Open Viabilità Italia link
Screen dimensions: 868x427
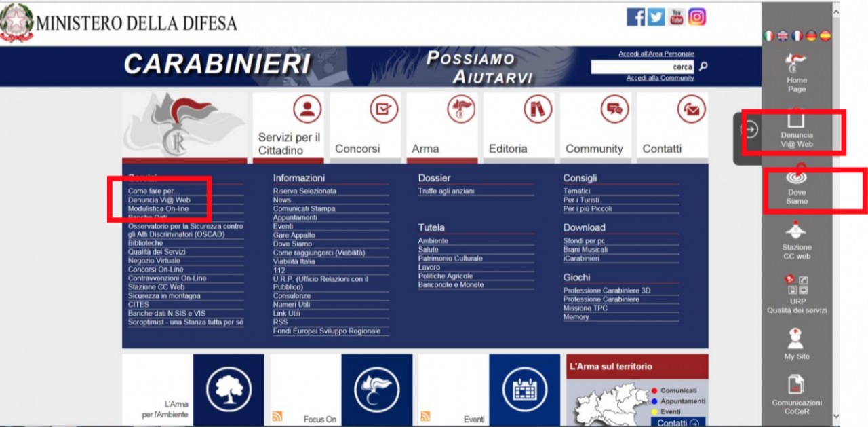294,261
